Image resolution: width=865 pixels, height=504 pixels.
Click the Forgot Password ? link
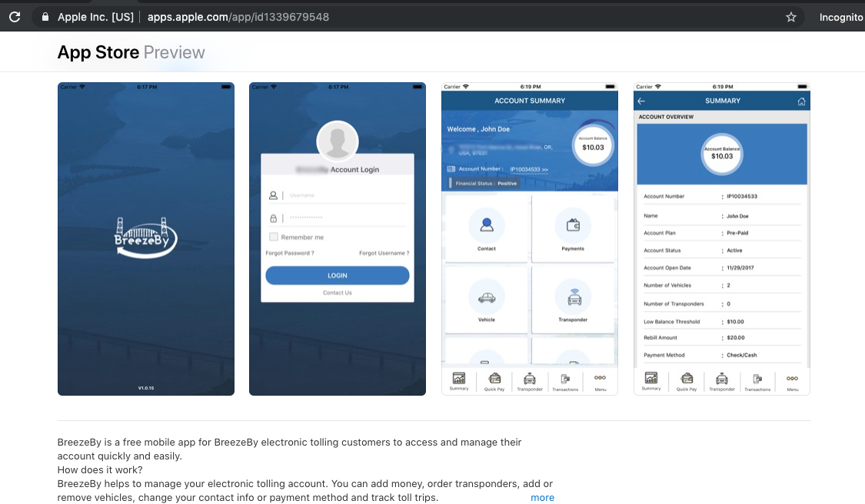(290, 253)
